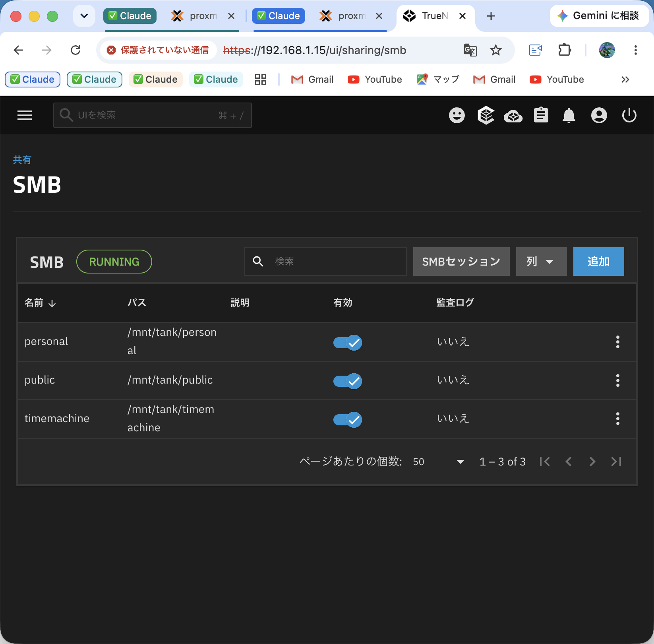Image resolution: width=654 pixels, height=644 pixels.
Task: Click the browser address bar URL
Action: click(315, 50)
